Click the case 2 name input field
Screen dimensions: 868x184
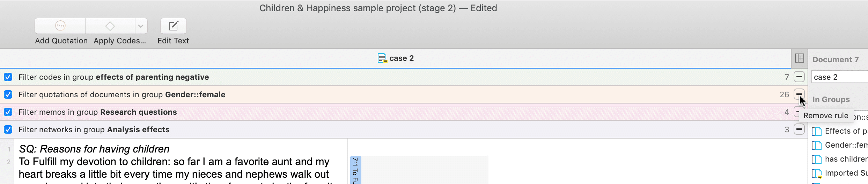839,77
